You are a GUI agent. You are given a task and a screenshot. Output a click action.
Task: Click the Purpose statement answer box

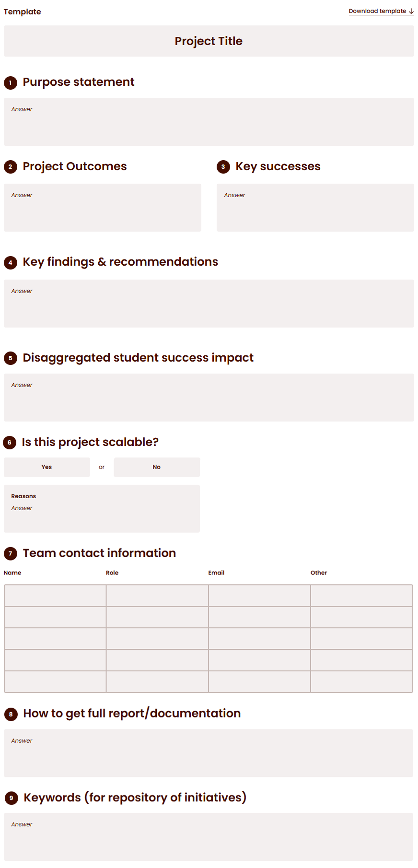209,122
